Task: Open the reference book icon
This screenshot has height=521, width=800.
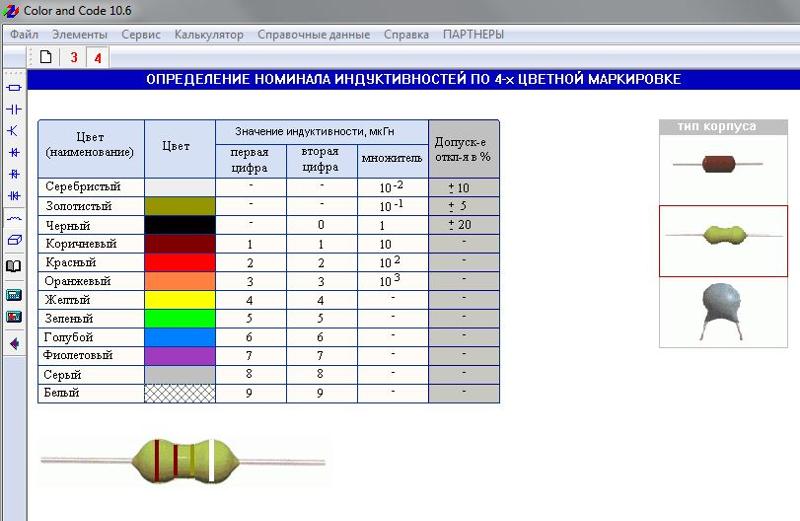Action: [x=14, y=266]
